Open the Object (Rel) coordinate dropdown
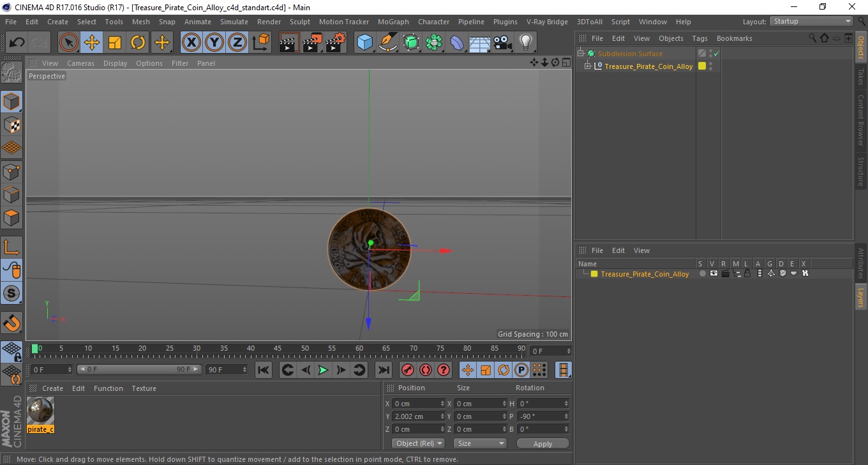The width and height of the screenshot is (868, 465). [419, 443]
